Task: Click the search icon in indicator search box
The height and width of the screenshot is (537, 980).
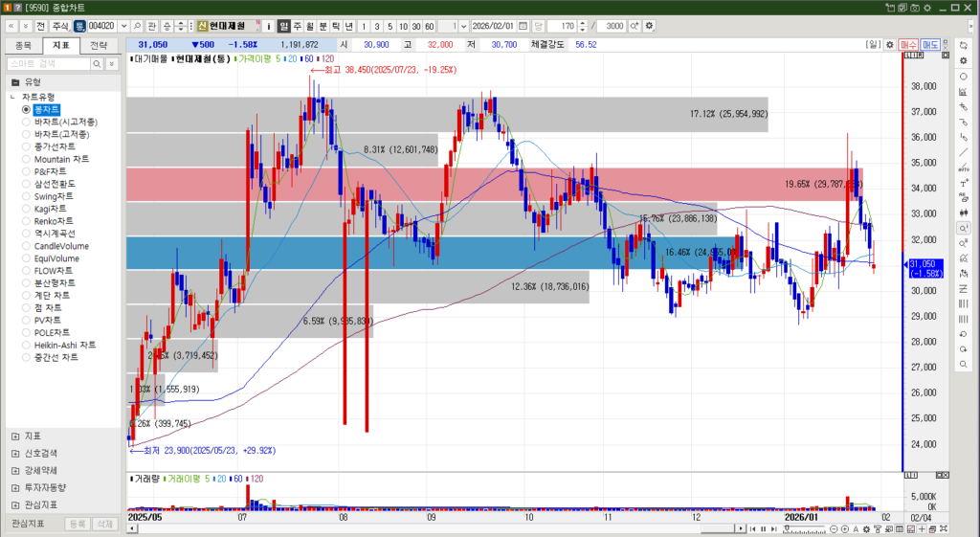Action: (x=98, y=63)
